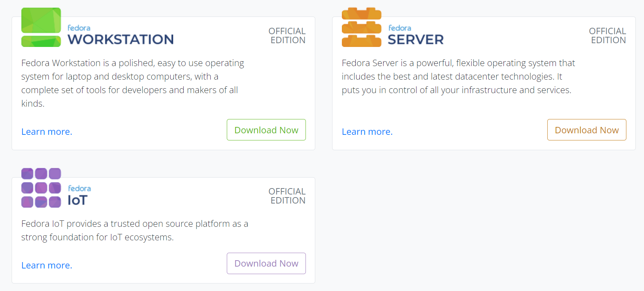Click the purple Fedora IoT logo icon

pos(41,188)
